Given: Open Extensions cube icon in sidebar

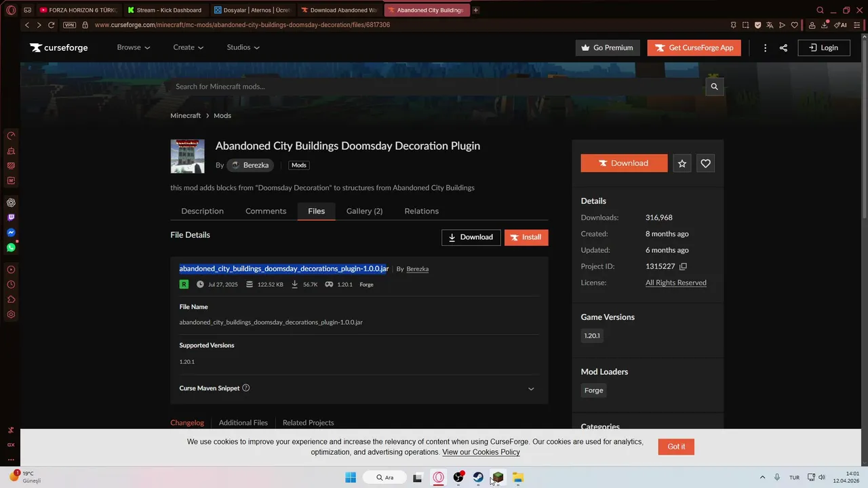Looking at the screenshot, I should coord(11,300).
